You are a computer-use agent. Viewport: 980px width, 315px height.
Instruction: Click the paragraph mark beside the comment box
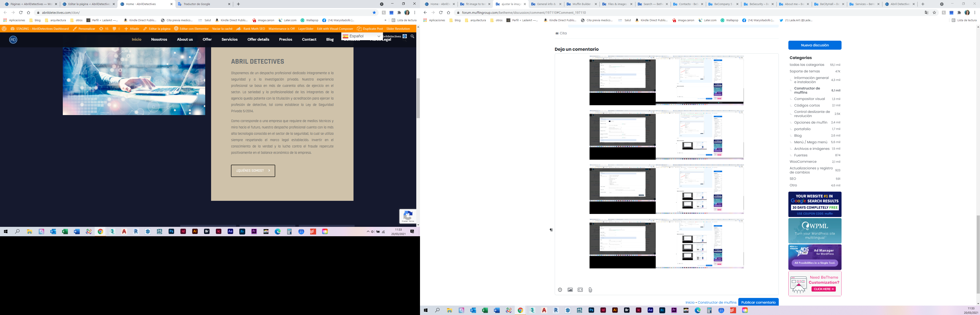coord(551,230)
